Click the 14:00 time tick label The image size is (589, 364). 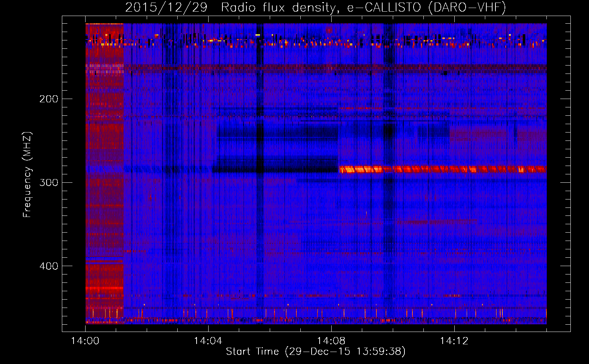click(x=85, y=341)
